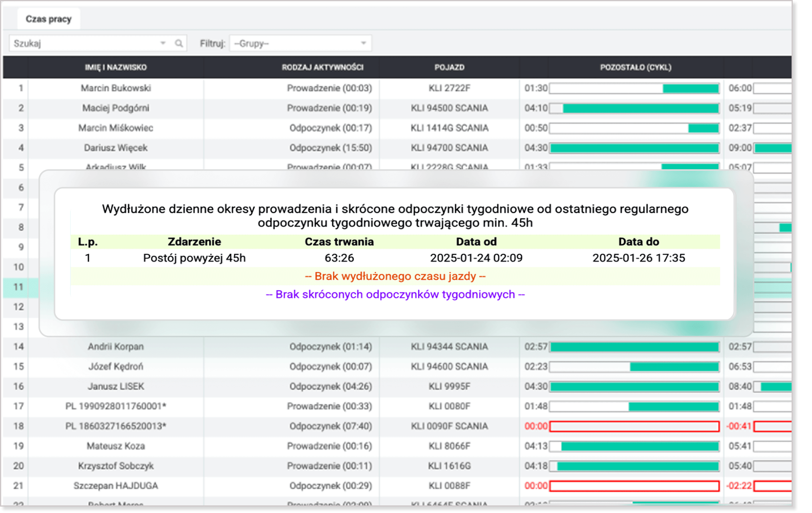Expand the Szukaj field dropdown arrow
The width and height of the screenshot is (812, 513).
[x=163, y=43]
